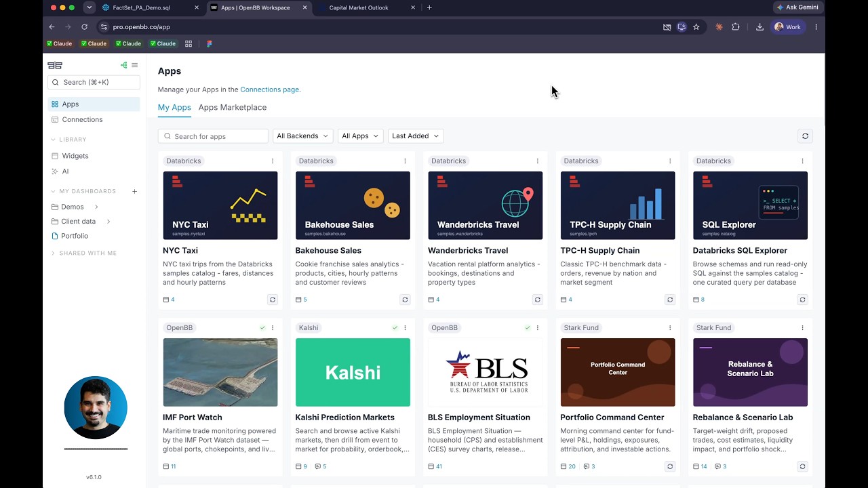The height and width of the screenshot is (488, 868).
Task: Add new dashboard with plus icon
Action: pyautogui.click(x=134, y=192)
